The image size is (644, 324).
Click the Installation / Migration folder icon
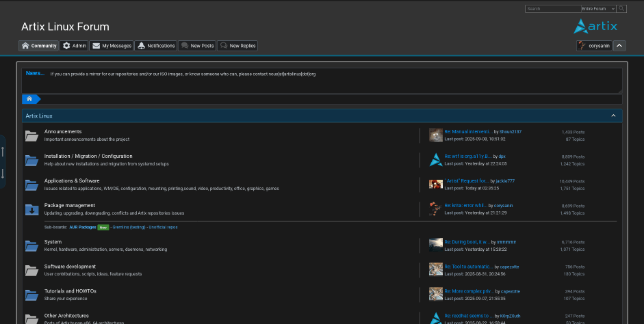(31, 161)
